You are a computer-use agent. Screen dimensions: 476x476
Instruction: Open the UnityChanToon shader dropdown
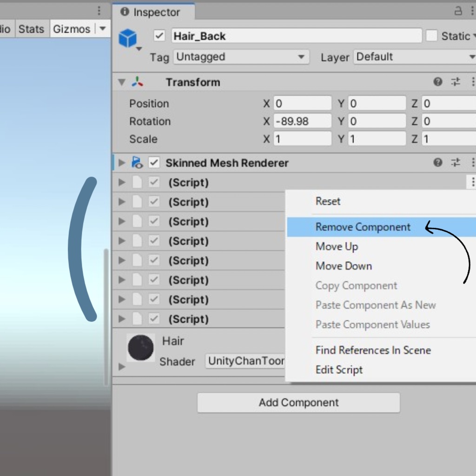pyautogui.click(x=245, y=361)
